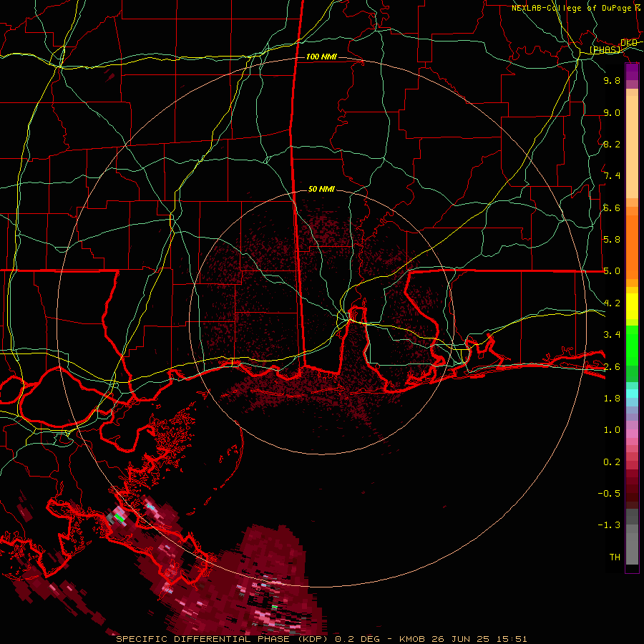Image resolution: width=644 pixels, height=644 pixels.
Task: Click the 9.0 value on the color scale
Action: click(612, 112)
